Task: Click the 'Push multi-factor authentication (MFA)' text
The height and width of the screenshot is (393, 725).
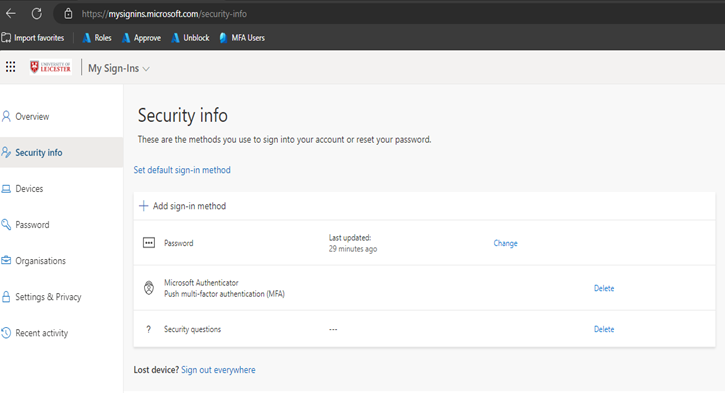Action: (x=224, y=294)
